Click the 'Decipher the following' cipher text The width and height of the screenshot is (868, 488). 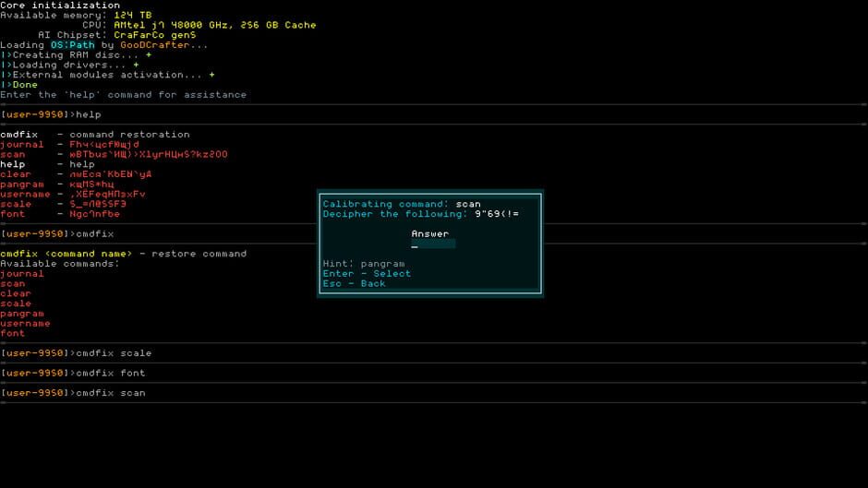pos(497,214)
